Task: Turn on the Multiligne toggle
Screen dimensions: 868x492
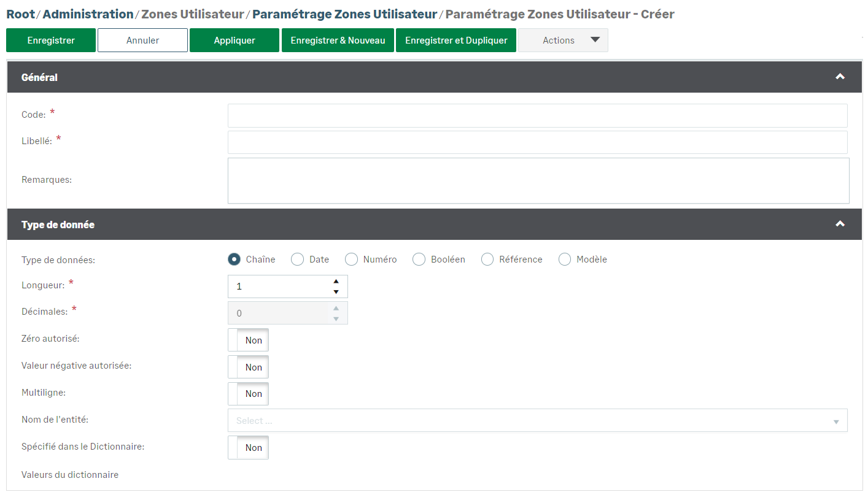Action: pyautogui.click(x=248, y=394)
